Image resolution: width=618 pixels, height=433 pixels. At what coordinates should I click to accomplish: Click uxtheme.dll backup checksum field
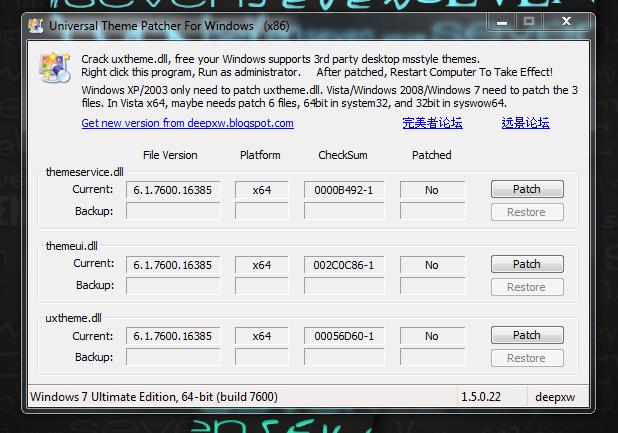[x=344, y=357]
